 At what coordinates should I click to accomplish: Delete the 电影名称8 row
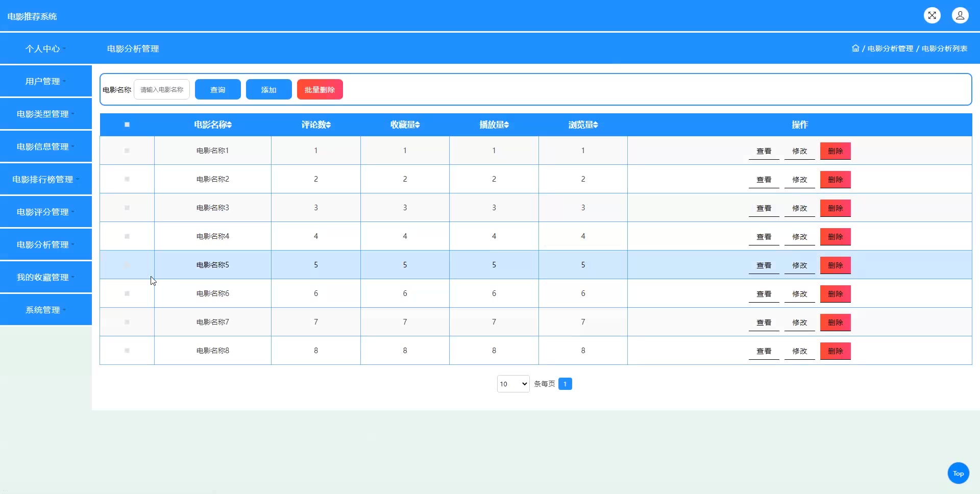[x=836, y=351]
